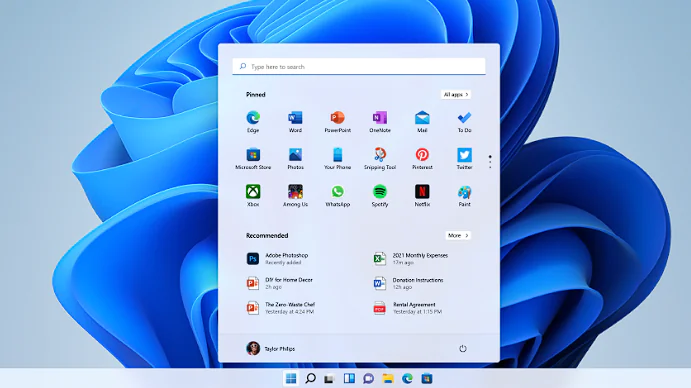Open Microsoft Store from the taskbar
This screenshot has width=691, height=388.
click(427, 378)
